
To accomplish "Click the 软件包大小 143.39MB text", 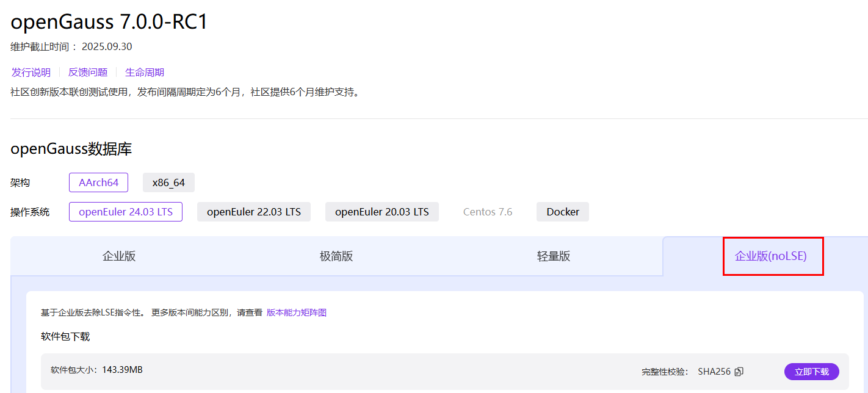I will pos(96,370).
